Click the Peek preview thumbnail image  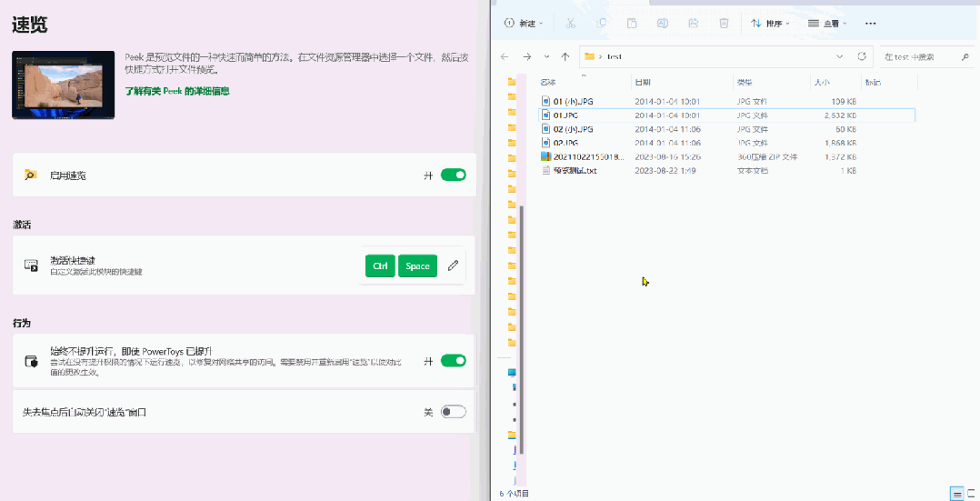pos(63,85)
